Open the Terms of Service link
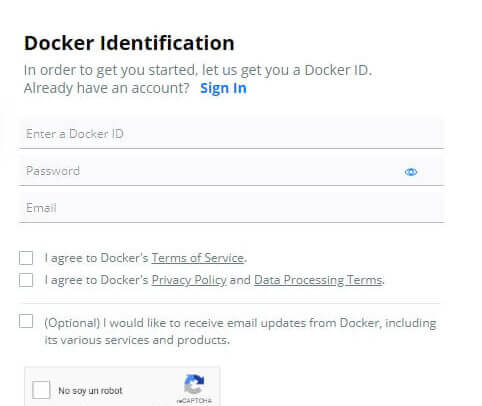Viewport: 482px width, 406px height. [x=198, y=258]
